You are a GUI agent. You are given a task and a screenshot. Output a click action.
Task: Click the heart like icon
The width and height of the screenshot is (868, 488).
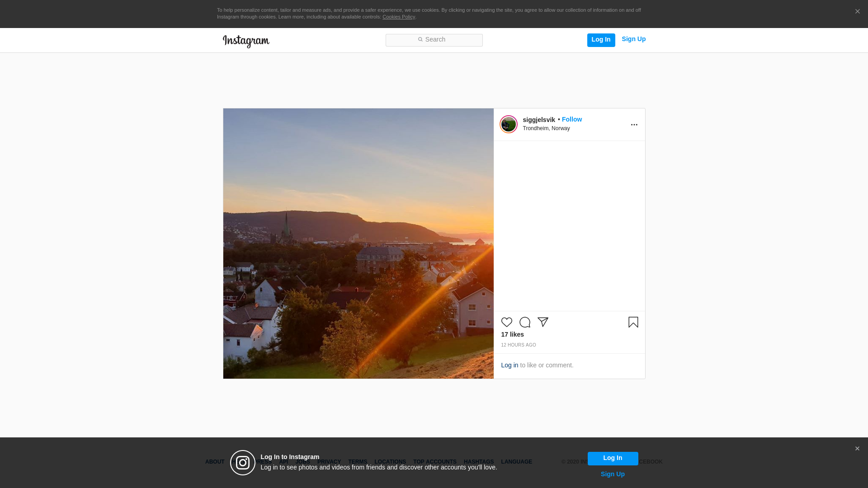(506, 322)
